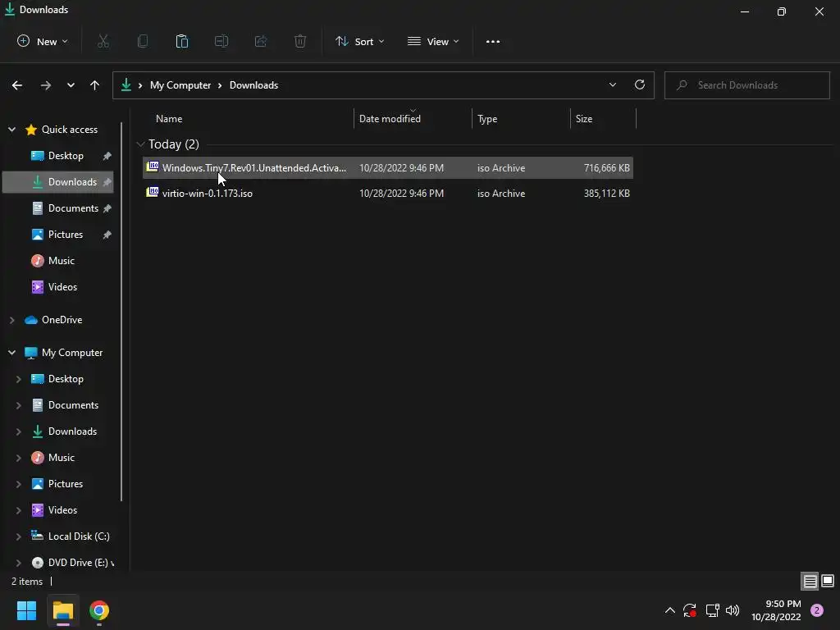840x630 pixels.
Task: Select Downloads in Quick access
Action: click(x=58, y=182)
